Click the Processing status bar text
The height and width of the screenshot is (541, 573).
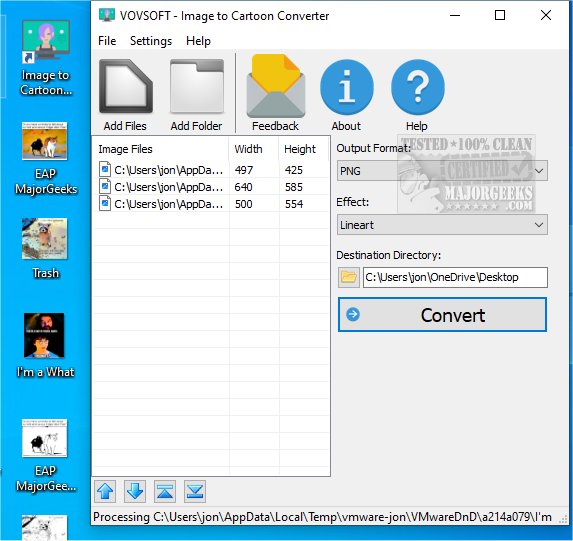(x=322, y=517)
